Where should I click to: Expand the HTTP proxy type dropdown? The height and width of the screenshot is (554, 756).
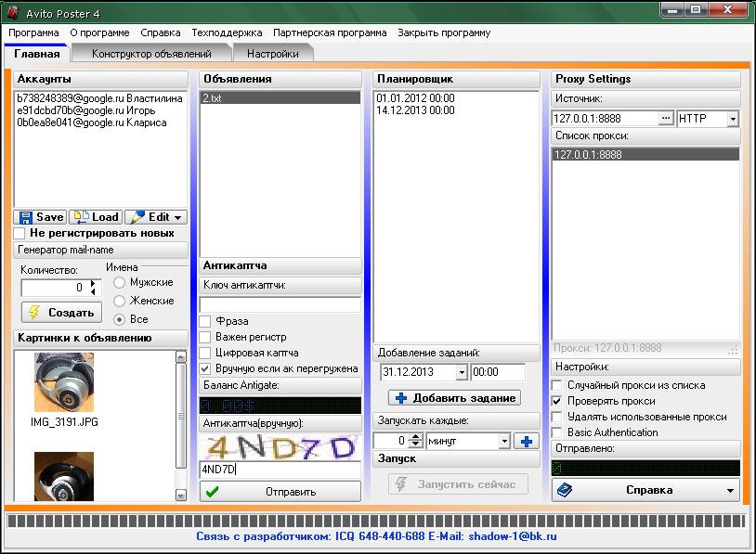732,119
